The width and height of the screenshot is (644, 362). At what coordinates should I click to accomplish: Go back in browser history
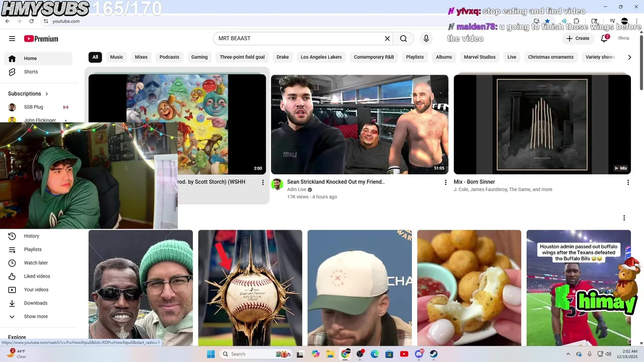click(x=7, y=21)
